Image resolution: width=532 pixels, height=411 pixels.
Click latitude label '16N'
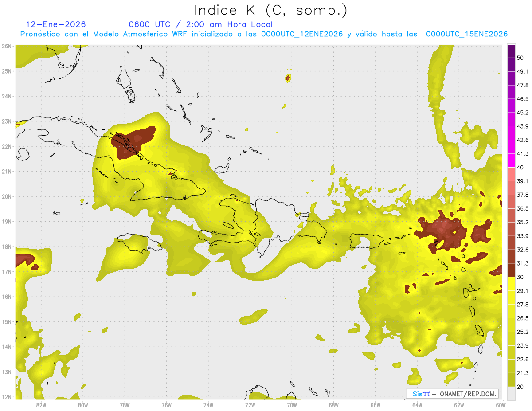[x=7, y=297]
